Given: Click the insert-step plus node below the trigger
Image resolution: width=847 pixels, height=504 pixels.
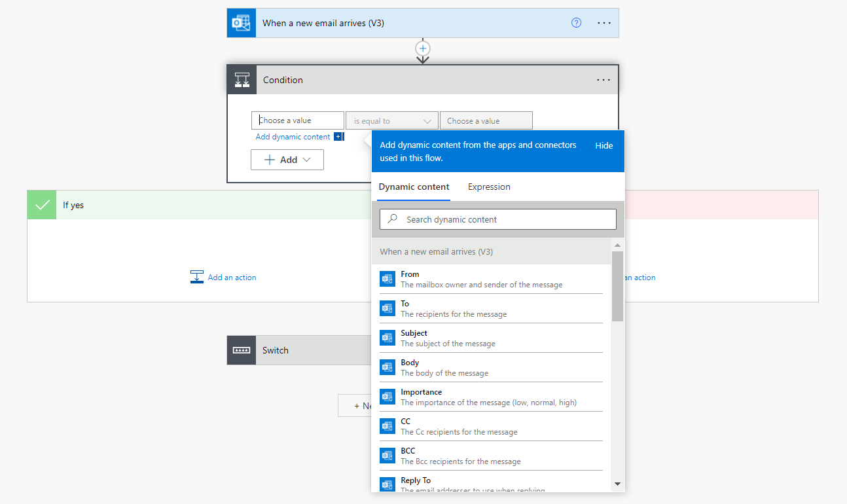Looking at the screenshot, I should pos(422,48).
